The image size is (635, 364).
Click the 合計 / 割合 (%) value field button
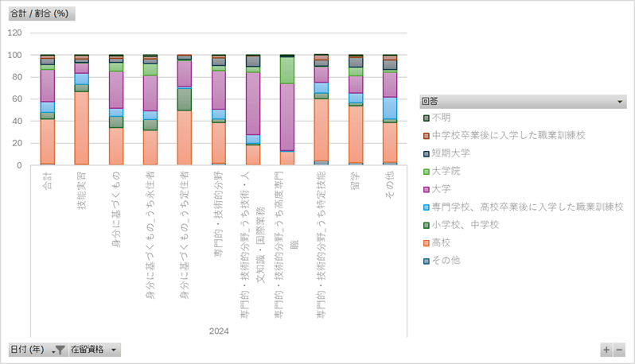point(41,14)
